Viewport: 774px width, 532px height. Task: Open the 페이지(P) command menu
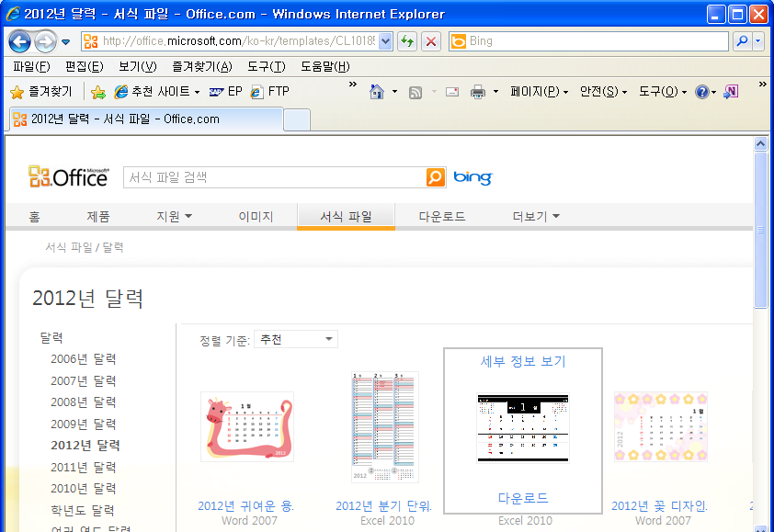[x=539, y=91]
